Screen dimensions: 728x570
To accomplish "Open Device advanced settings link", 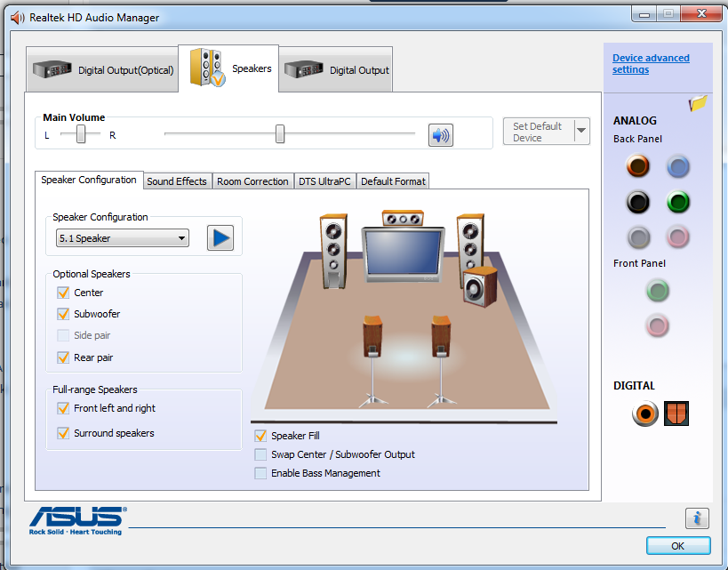I will (x=651, y=64).
